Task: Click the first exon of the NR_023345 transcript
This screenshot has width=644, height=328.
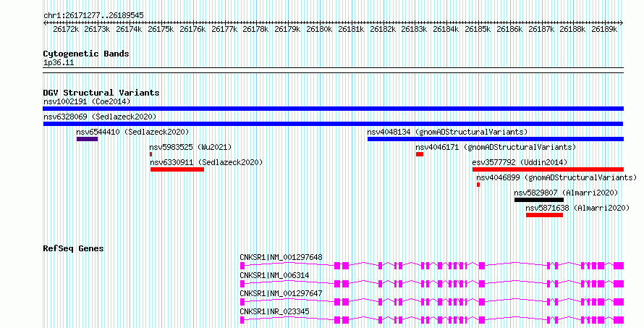Action: (x=242, y=320)
